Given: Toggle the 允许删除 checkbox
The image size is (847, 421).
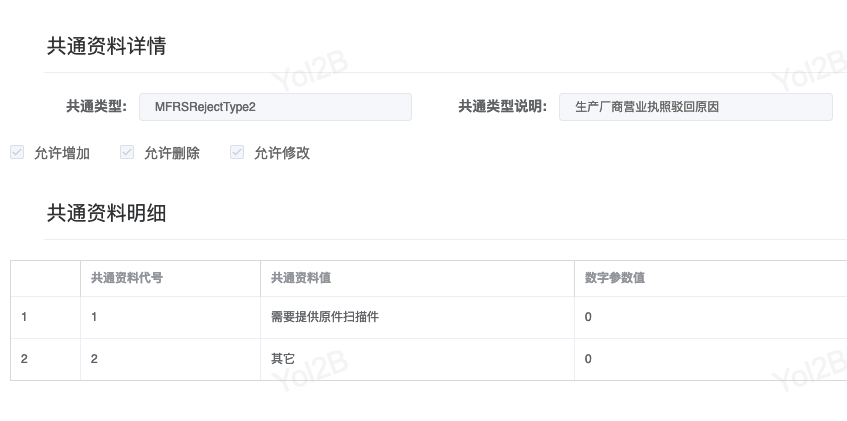Looking at the screenshot, I should tap(127, 153).
